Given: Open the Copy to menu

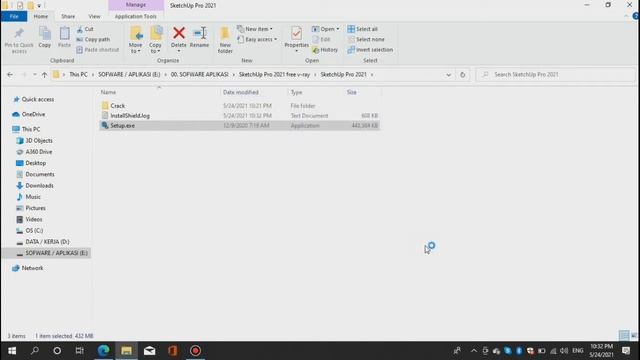Looking at the screenshot, I should pyautogui.click(x=155, y=40).
